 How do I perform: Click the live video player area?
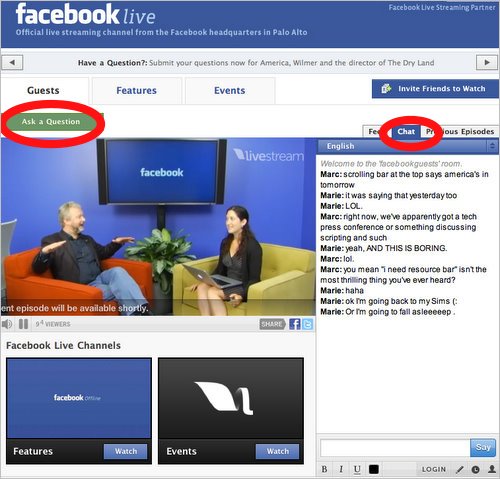pyautogui.click(x=158, y=227)
